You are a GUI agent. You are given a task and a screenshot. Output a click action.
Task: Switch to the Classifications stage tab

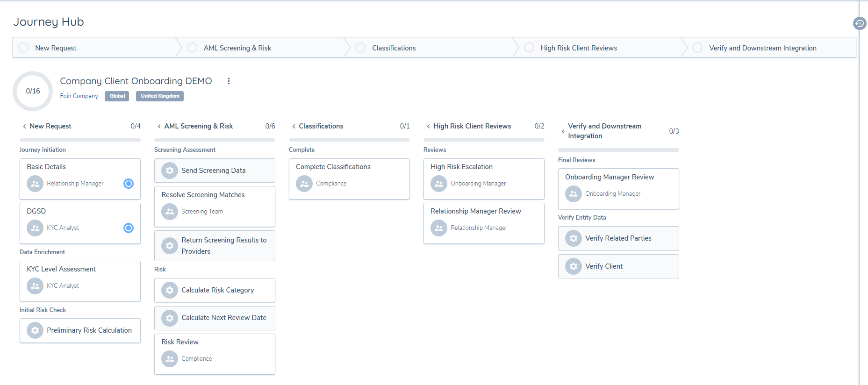tap(394, 48)
